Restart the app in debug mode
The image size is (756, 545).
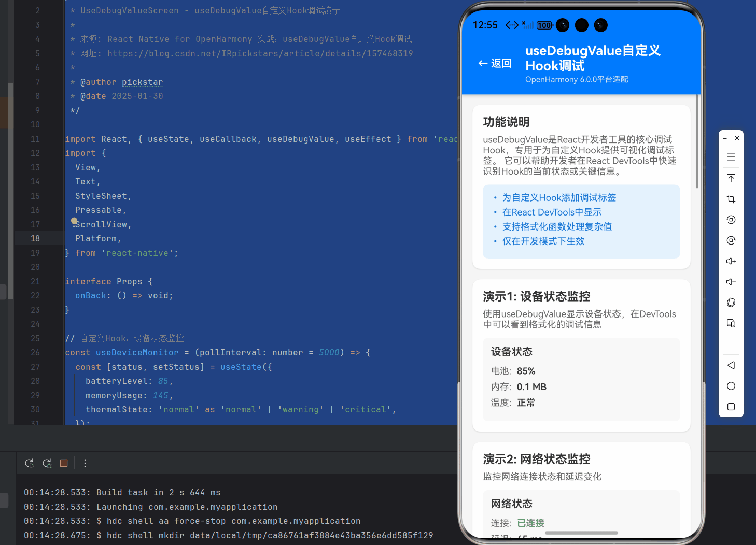click(47, 463)
